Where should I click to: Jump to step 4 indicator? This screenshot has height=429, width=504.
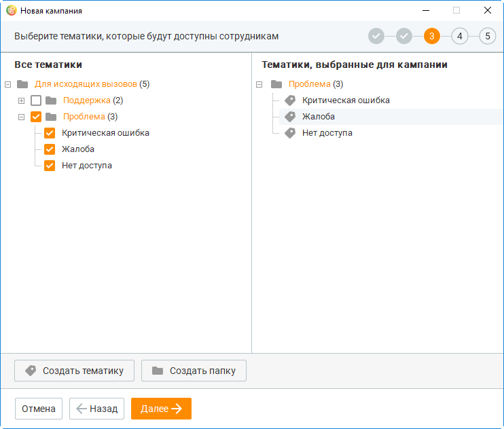click(460, 36)
